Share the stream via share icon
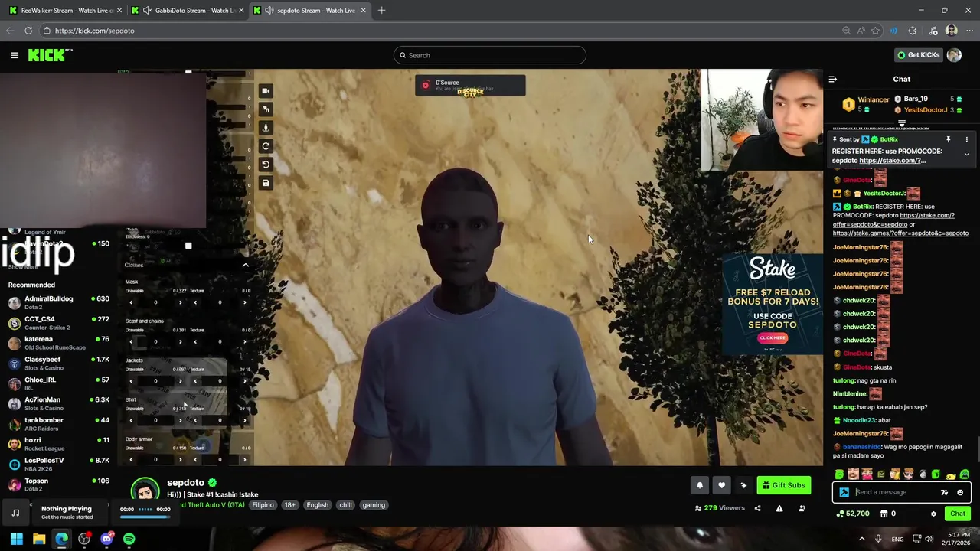980x551 pixels. click(757, 508)
